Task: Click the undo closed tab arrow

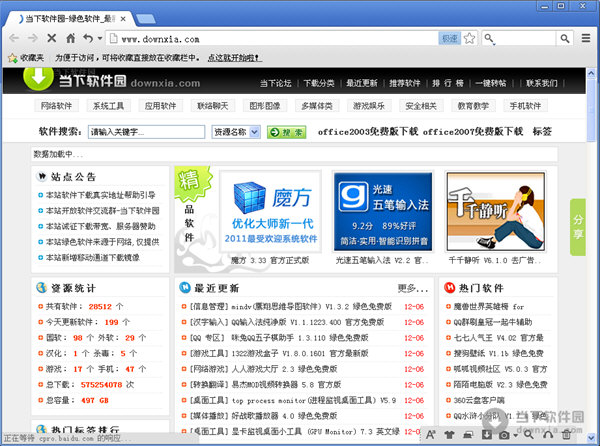Action: click(x=88, y=38)
